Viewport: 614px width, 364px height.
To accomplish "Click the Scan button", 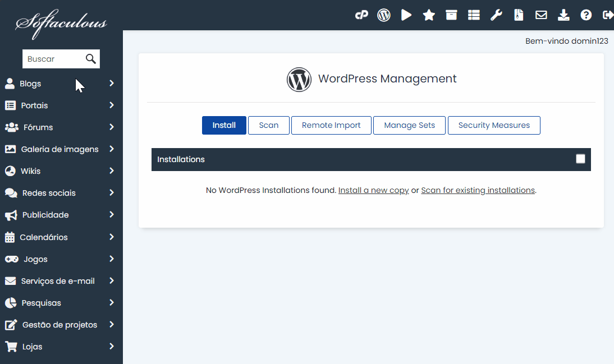I will tap(269, 125).
